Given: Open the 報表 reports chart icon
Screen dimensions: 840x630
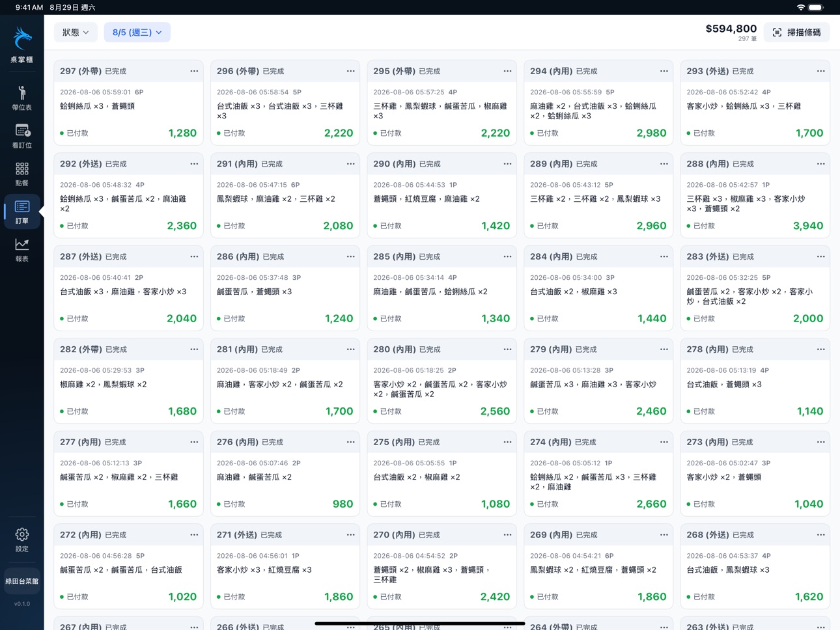Looking at the screenshot, I should coord(21,249).
